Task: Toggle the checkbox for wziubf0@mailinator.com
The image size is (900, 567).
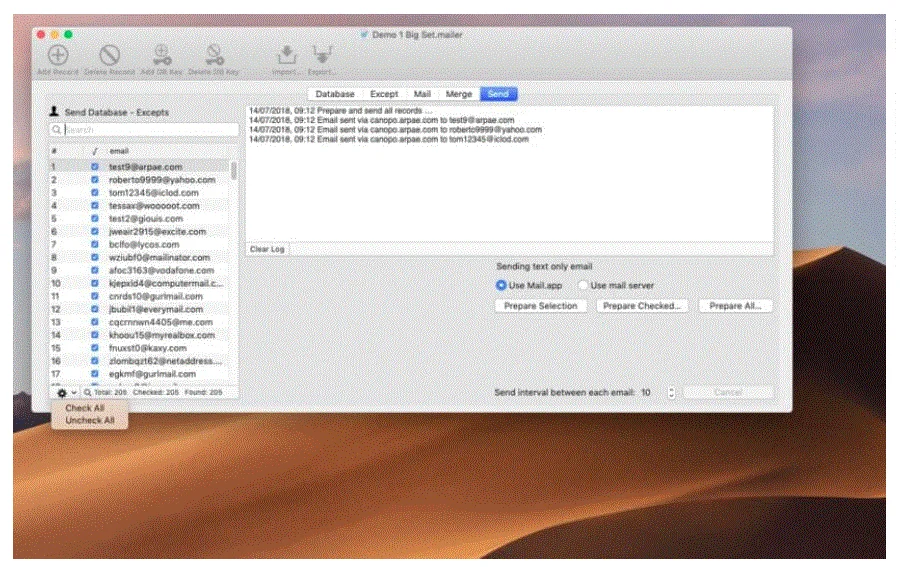Action: pyautogui.click(x=95, y=257)
